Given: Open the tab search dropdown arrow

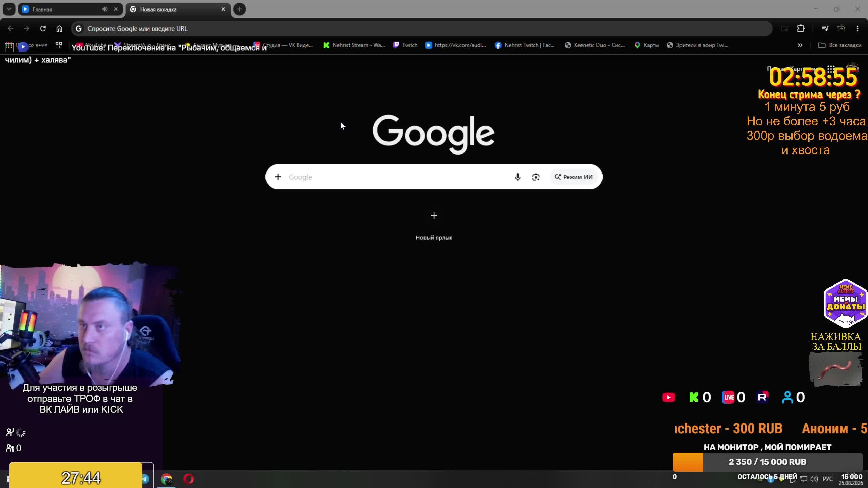Looking at the screenshot, I should pos(9,9).
